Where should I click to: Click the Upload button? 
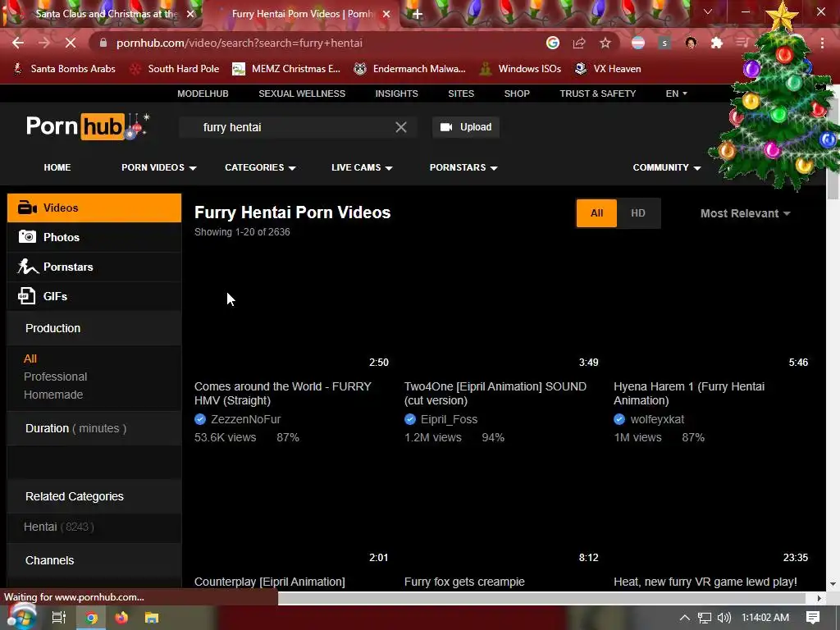(466, 127)
